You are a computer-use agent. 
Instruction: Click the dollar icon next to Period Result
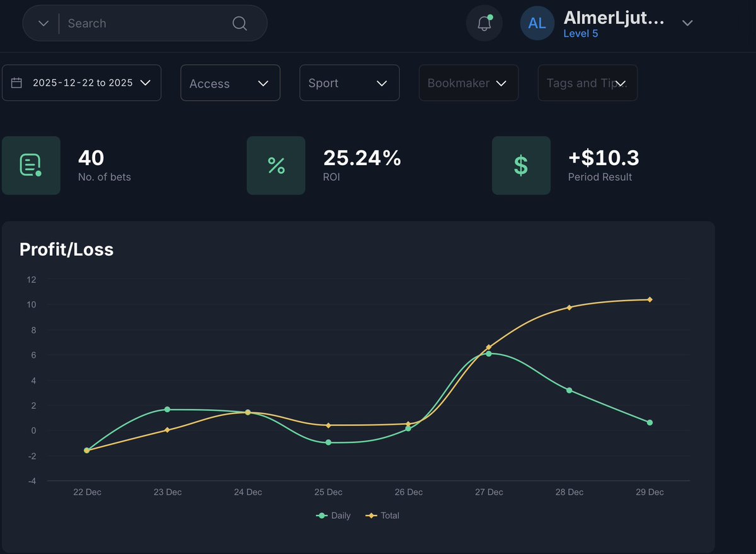tap(521, 165)
